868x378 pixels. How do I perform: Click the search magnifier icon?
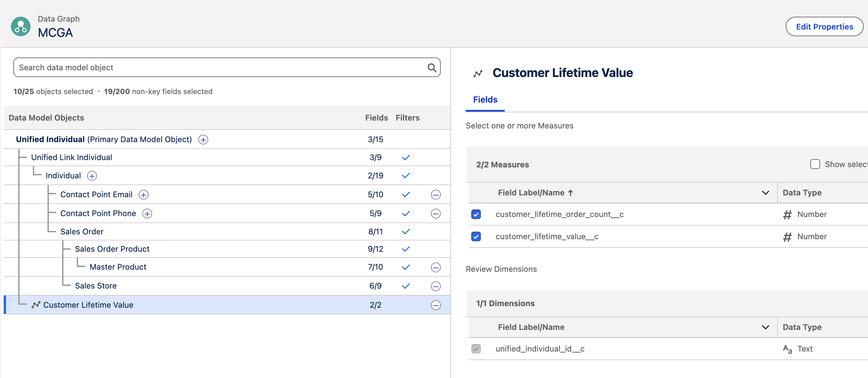click(432, 68)
